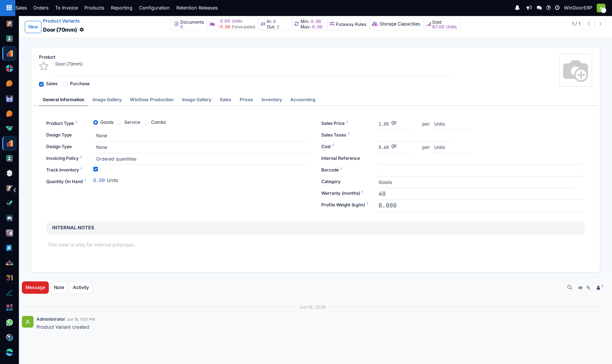Open the globe website app icon
Screen dimensions: 612x364
(9, 352)
